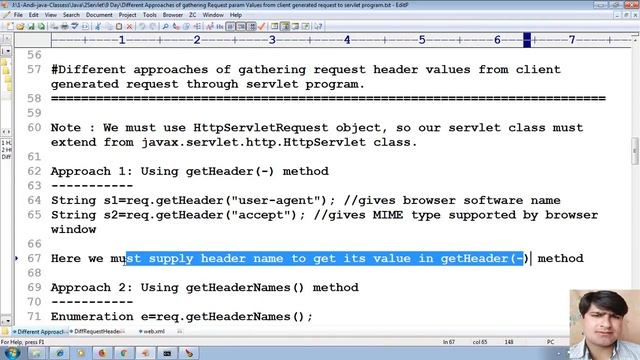Viewport: 640px width, 360px height.
Task: Open side panel drive dropdown arrow
Action: coord(8,51)
